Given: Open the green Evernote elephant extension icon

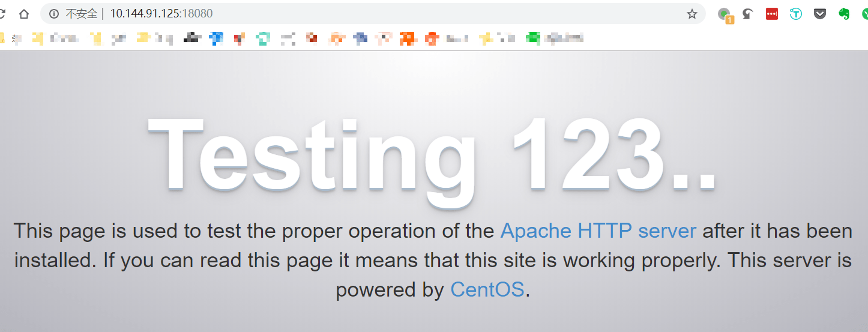Looking at the screenshot, I should point(844,14).
